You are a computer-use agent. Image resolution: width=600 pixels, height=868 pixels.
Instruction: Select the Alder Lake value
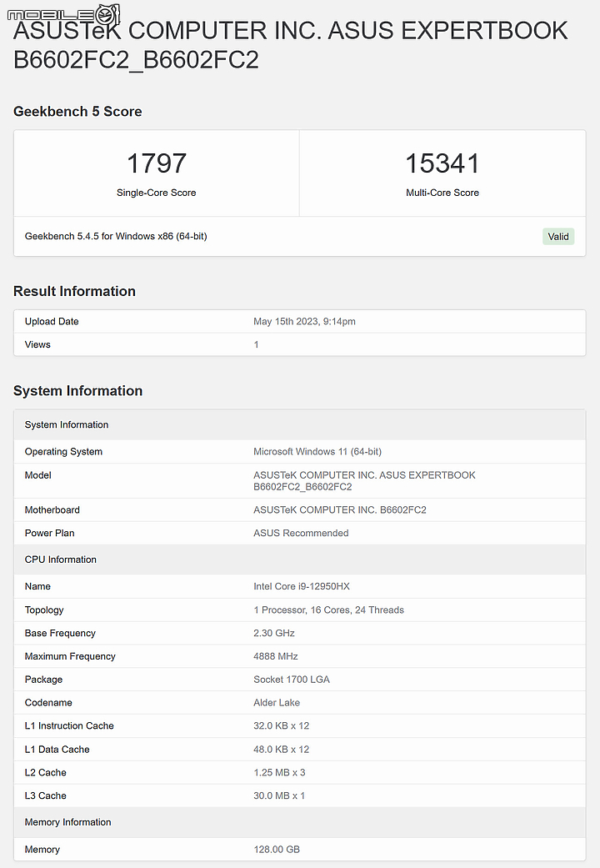click(x=277, y=703)
